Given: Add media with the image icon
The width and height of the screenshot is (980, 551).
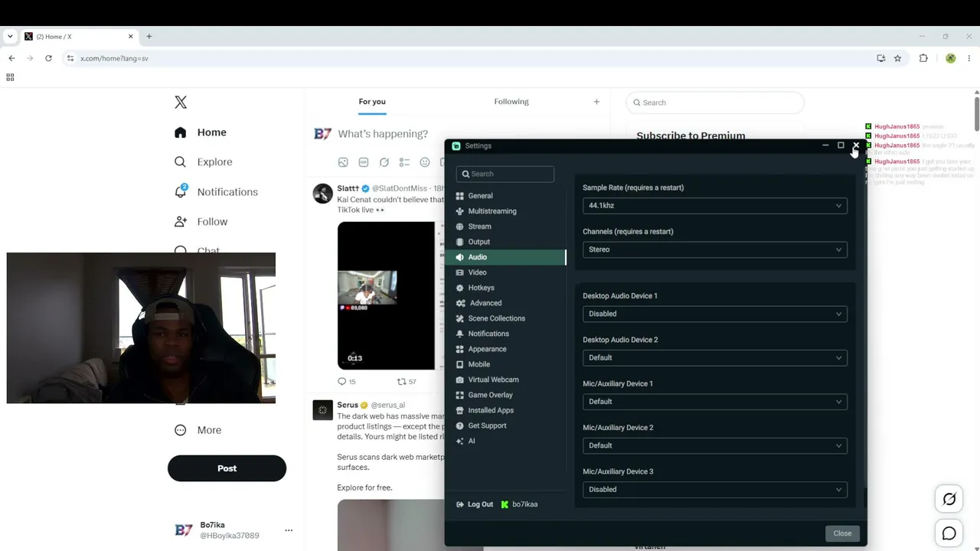Looking at the screenshot, I should pyautogui.click(x=343, y=162).
